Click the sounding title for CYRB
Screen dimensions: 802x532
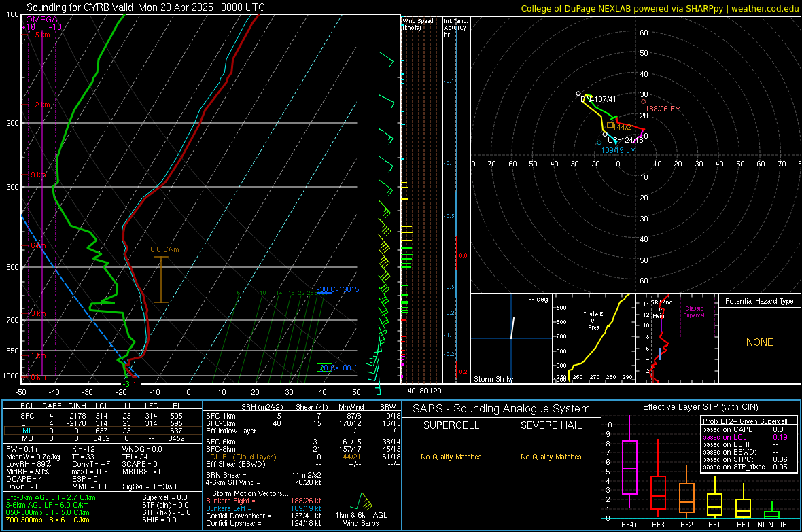pyautogui.click(x=145, y=7)
